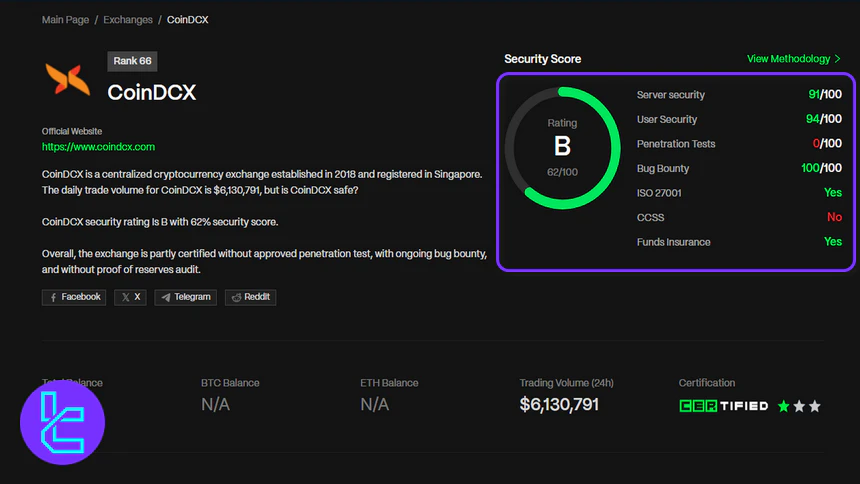Click the Certification label
Viewport: 860px width, 484px height.
(x=706, y=383)
